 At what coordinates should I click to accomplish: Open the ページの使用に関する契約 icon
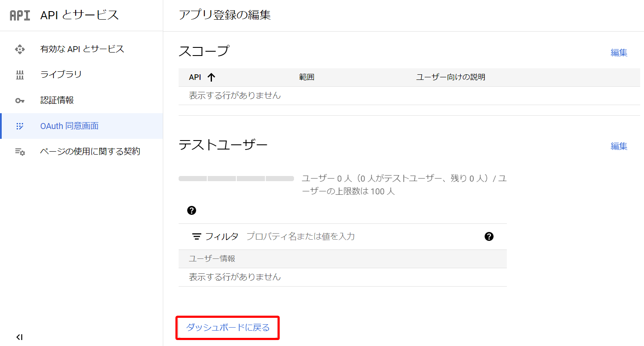20,151
